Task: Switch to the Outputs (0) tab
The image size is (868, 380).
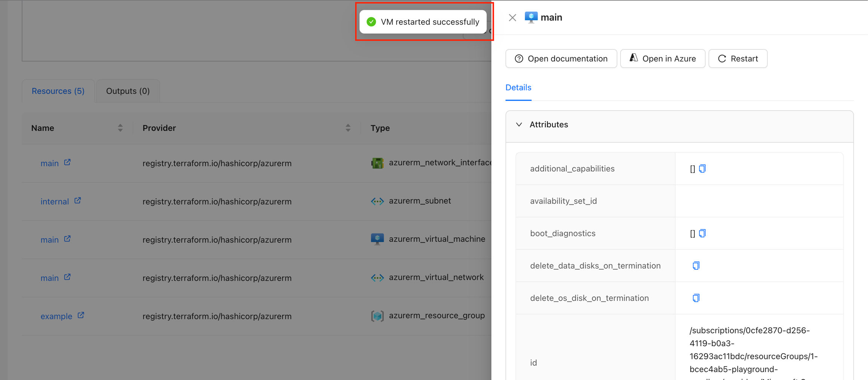Action: (128, 91)
